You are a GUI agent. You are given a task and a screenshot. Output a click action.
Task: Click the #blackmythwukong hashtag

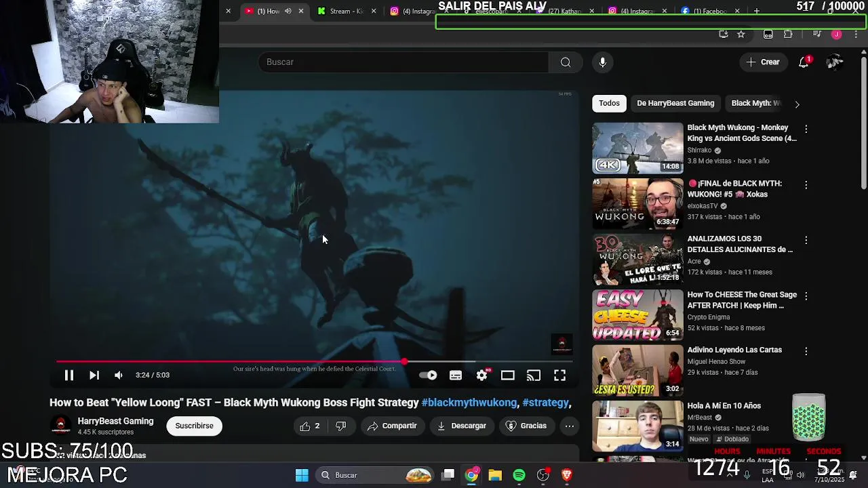click(x=469, y=403)
